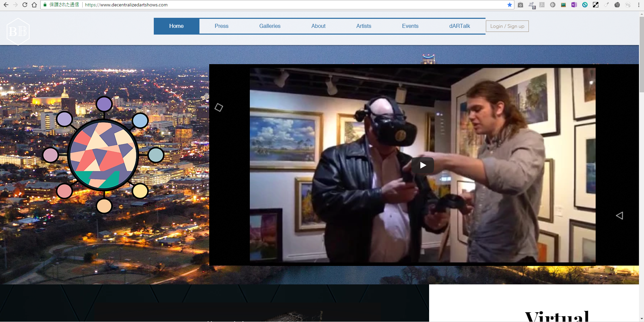Click the bookmark star in address bar
The height and width of the screenshot is (322, 644).
509,5
